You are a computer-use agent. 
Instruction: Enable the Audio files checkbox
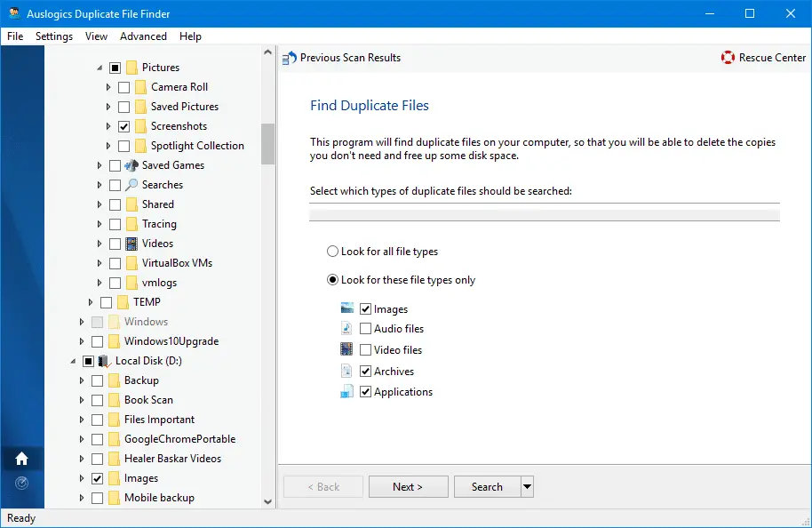[366, 329]
